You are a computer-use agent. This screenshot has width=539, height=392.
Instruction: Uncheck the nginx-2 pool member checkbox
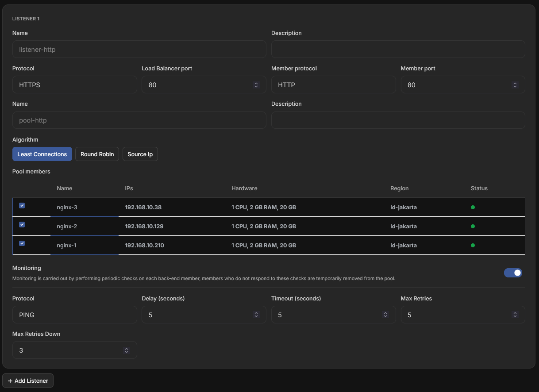(x=22, y=224)
